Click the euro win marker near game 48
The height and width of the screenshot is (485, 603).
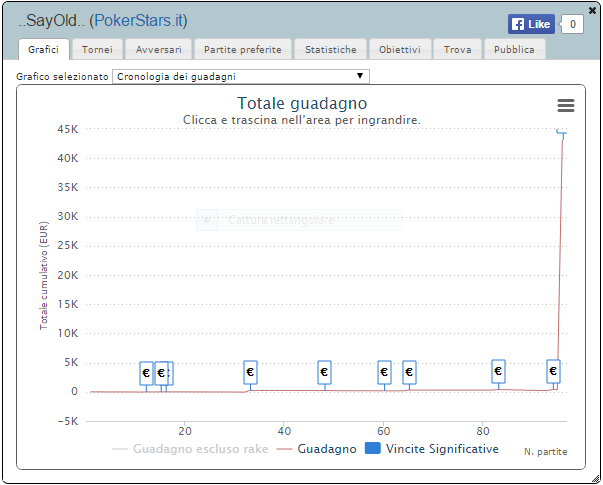[x=324, y=372]
